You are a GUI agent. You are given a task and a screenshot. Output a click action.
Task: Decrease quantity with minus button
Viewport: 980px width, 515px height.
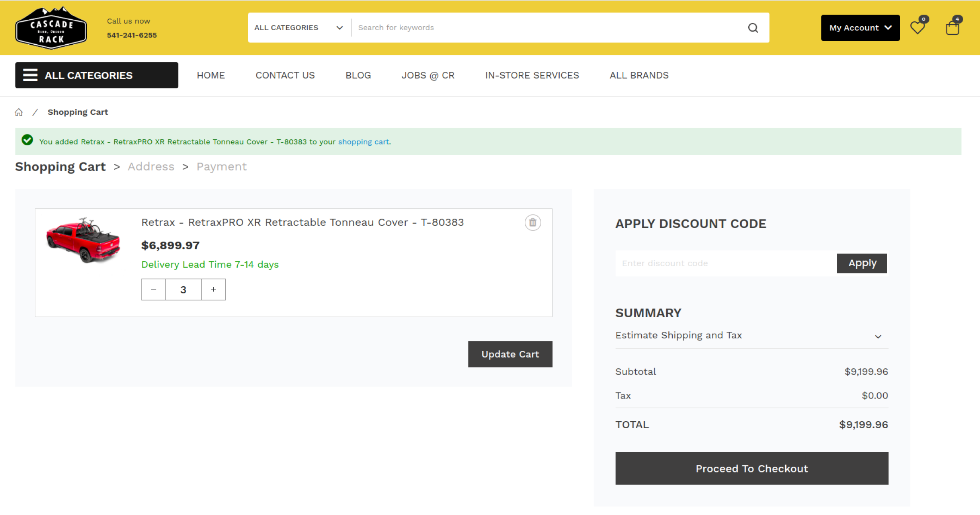(x=153, y=289)
